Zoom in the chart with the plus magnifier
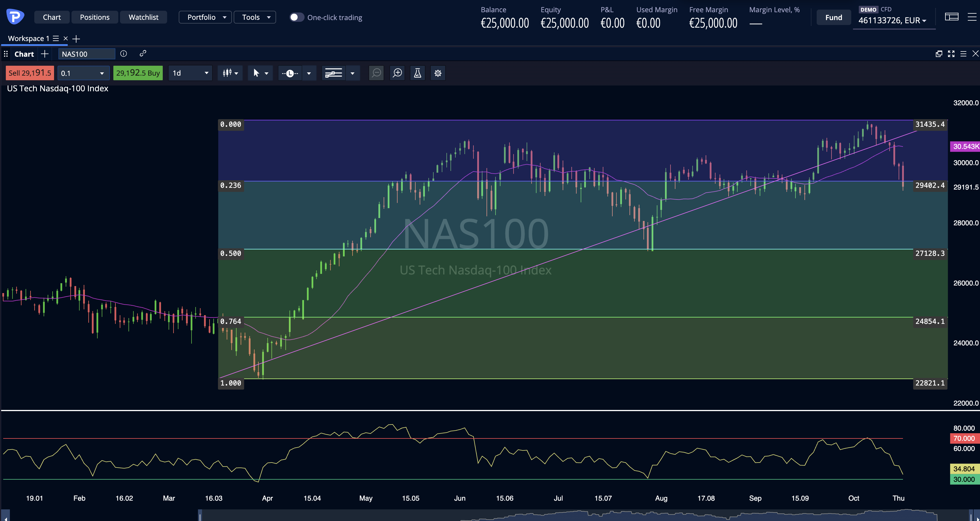 (x=398, y=73)
